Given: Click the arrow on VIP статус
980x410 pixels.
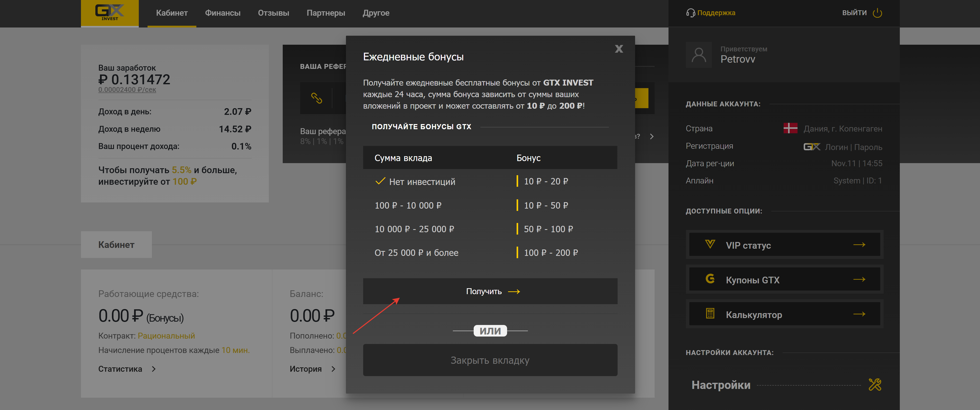Looking at the screenshot, I should (x=859, y=245).
